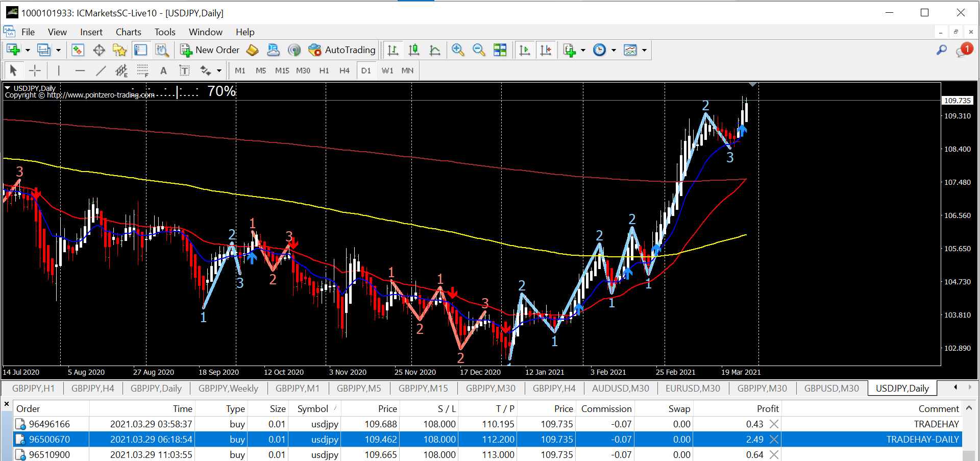Select the horizontal line tool
Viewport: 980px width, 461px height.
(80, 70)
